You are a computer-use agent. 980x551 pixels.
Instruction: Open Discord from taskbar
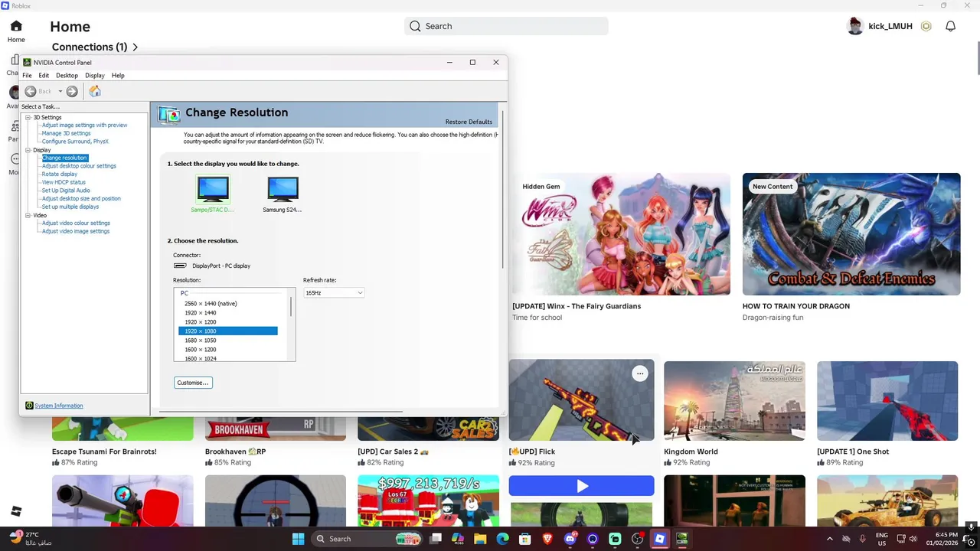pyautogui.click(x=570, y=539)
